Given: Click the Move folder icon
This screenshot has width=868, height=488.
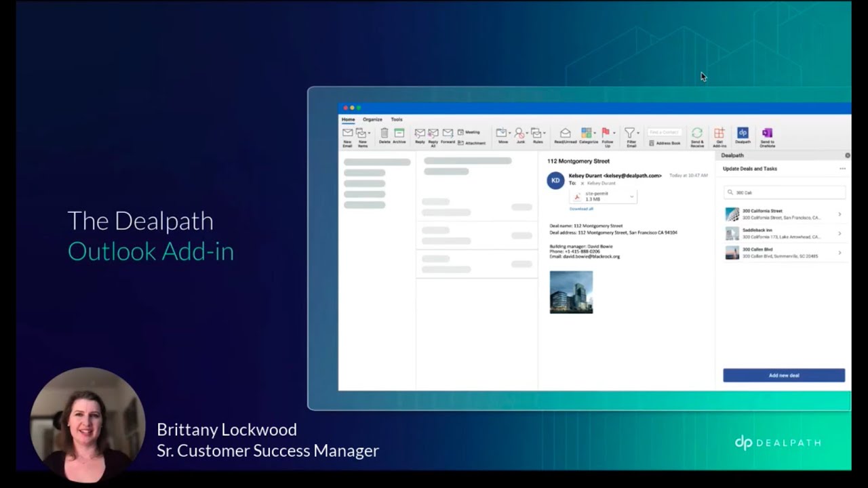Looking at the screenshot, I should tap(501, 133).
